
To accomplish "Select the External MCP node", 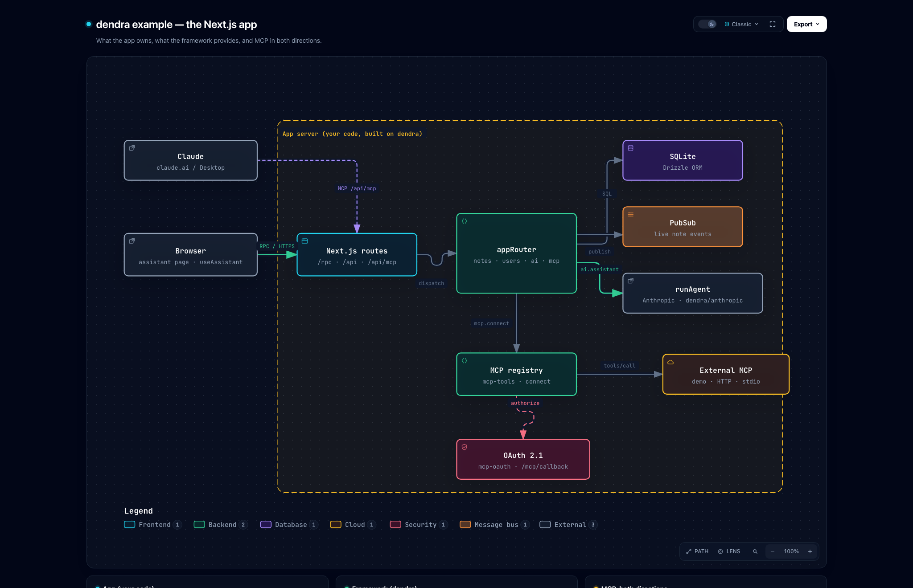I will pos(726,374).
